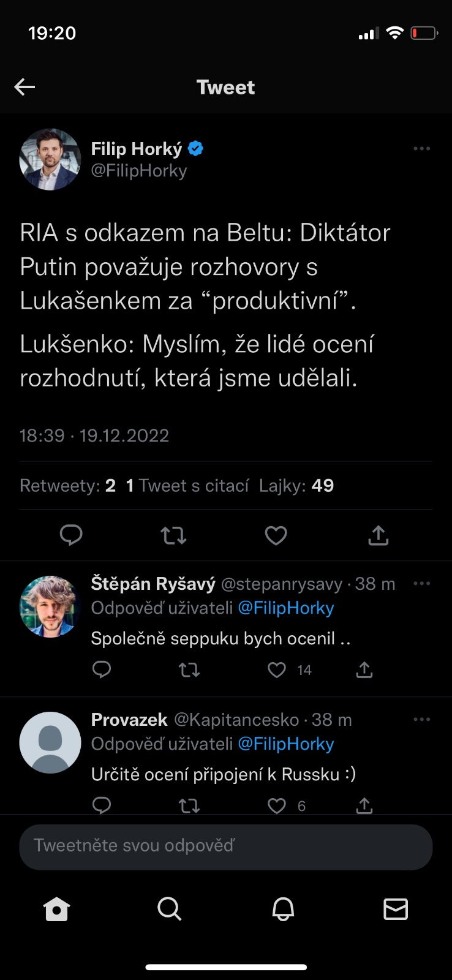Open more options on Provazek's reply
This screenshot has width=452, height=980.
(x=421, y=720)
